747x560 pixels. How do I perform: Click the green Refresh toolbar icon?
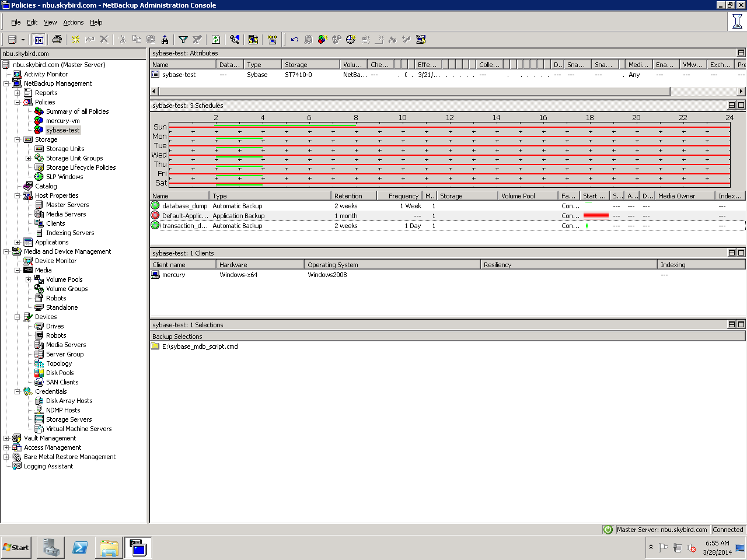coord(216,40)
